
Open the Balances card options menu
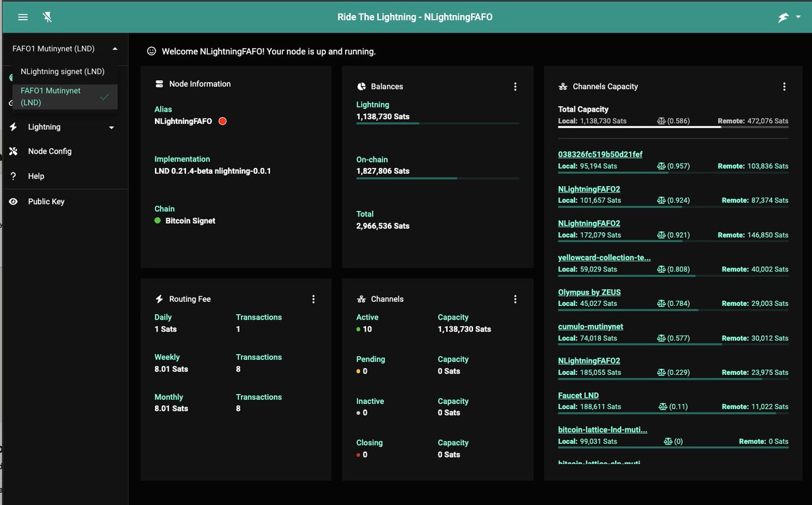point(516,87)
